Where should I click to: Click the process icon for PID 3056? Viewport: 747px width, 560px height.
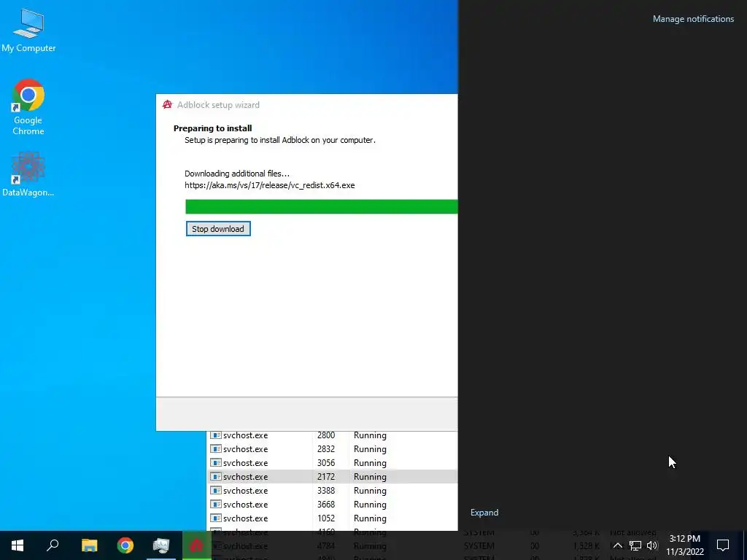[x=216, y=463]
